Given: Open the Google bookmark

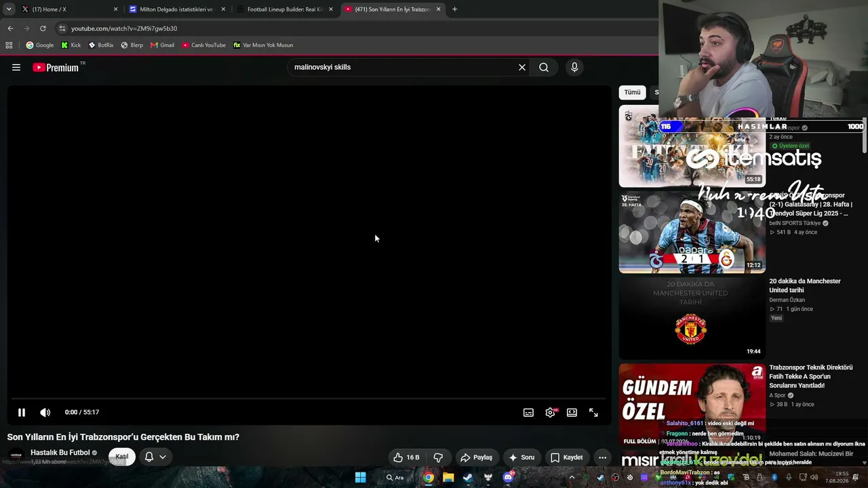Looking at the screenshot, I should [x=40, y=45].
